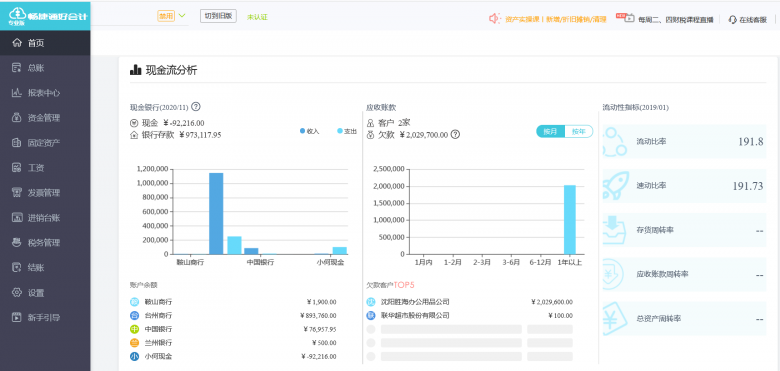Toggle the 支出 legend series
This screenshot has height=371, width=780.
point(347,131)
